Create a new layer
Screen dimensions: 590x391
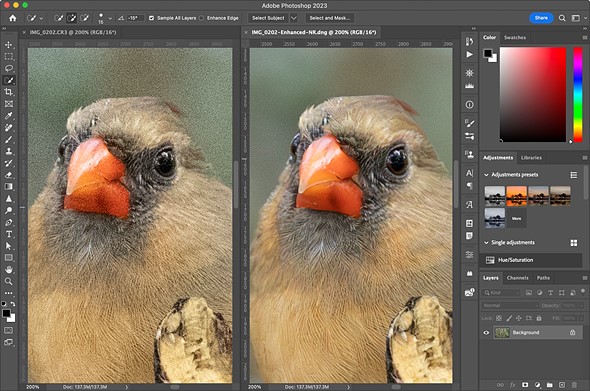(x=562, y=385)
